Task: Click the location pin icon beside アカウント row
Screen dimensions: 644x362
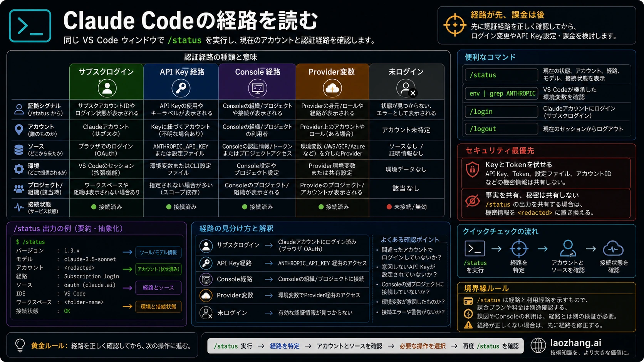Action: [19, 130]
